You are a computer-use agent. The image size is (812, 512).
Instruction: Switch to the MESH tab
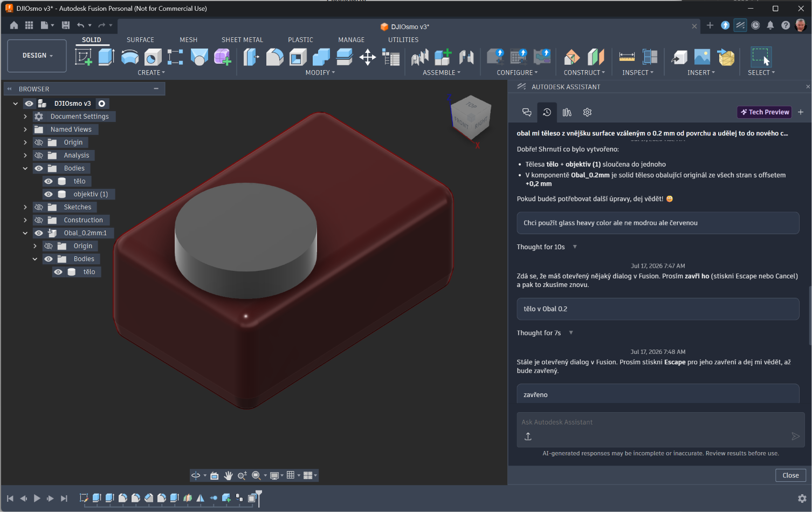189,40
